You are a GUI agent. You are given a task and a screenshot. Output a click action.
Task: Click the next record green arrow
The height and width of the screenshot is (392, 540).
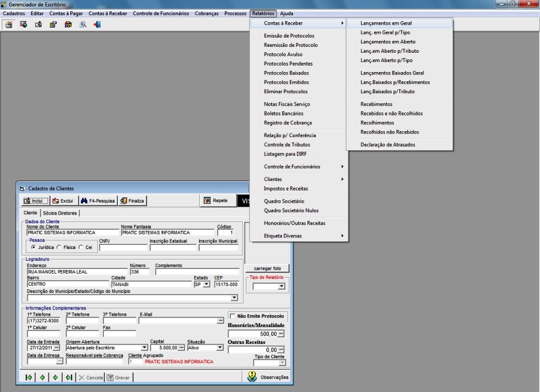[55, 377]
